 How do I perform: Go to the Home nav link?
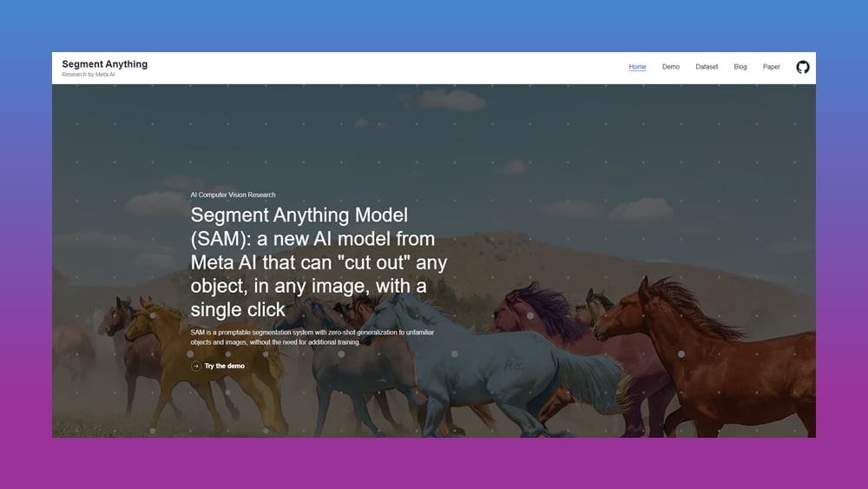[637, 67]
